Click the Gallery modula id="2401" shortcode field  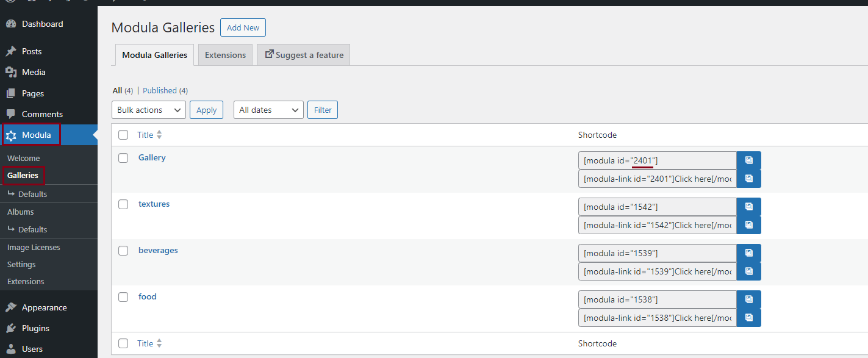coord(657,160)
